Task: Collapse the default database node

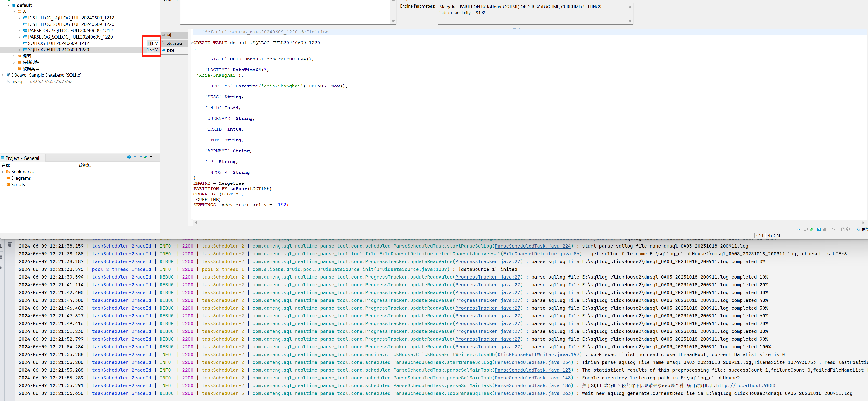Action: 8,5
